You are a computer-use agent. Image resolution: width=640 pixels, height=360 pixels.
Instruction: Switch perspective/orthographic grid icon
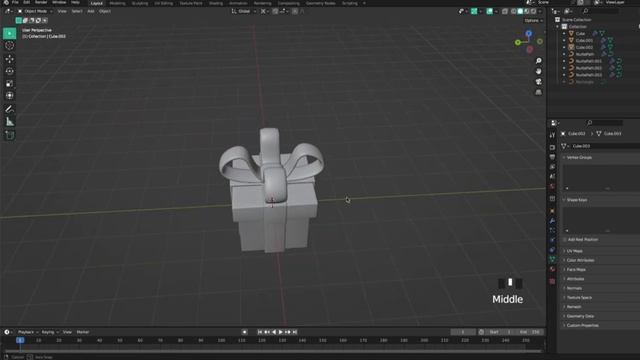click(538, 93)
